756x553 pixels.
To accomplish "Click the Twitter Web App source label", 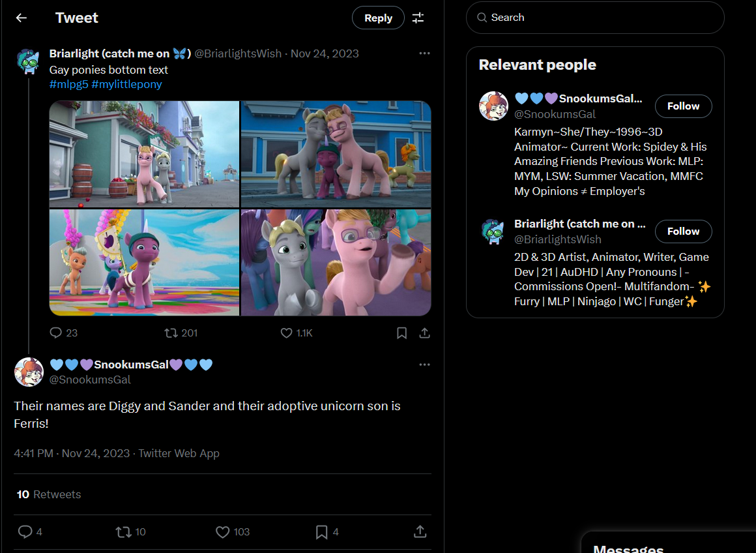I will [x=179, y=454].
